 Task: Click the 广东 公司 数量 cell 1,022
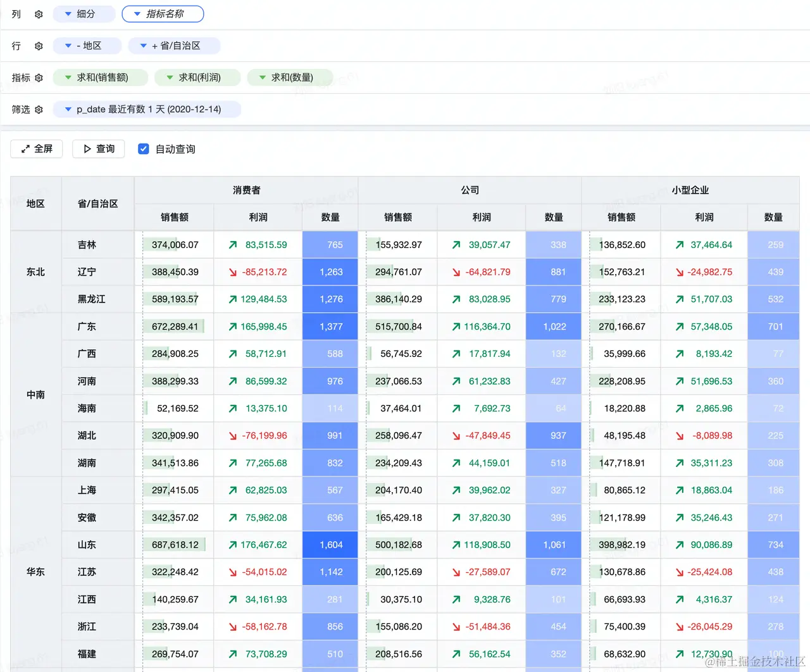tap(554, 327)
